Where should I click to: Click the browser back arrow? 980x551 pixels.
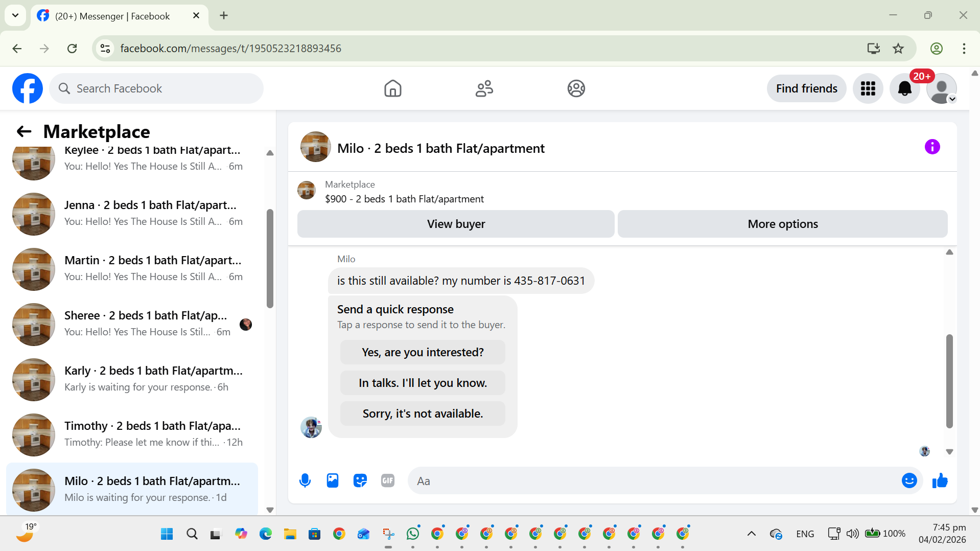tap(17, 49)
